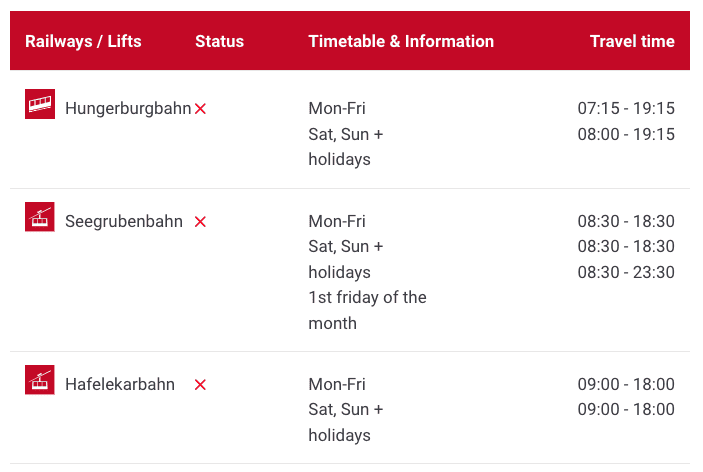
Task: Click the Travel time column header
Action: pos(632,41)
